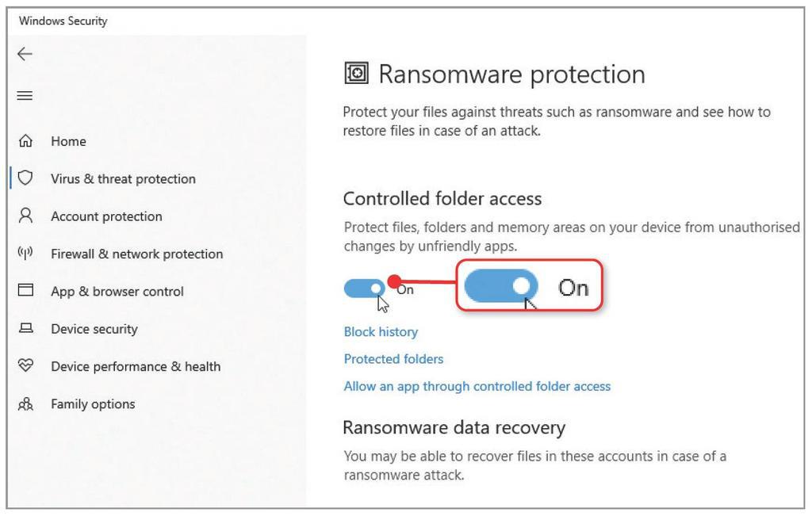
Task: Go to Virus & threat protection
Action: click(123, 179)
